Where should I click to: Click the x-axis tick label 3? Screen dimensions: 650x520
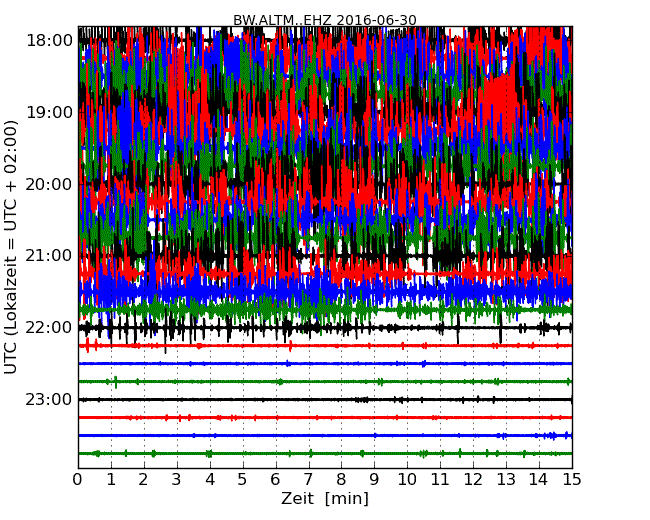(x=177, y=479)
